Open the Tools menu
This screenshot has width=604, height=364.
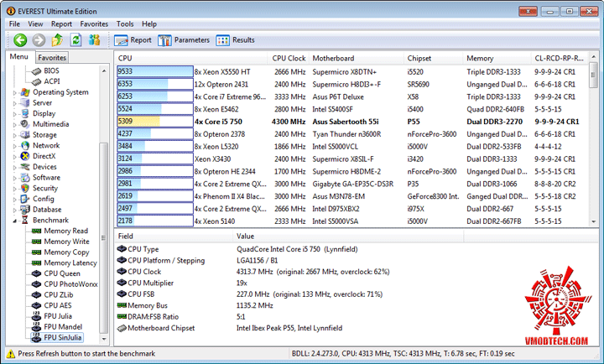click(125, 23)
